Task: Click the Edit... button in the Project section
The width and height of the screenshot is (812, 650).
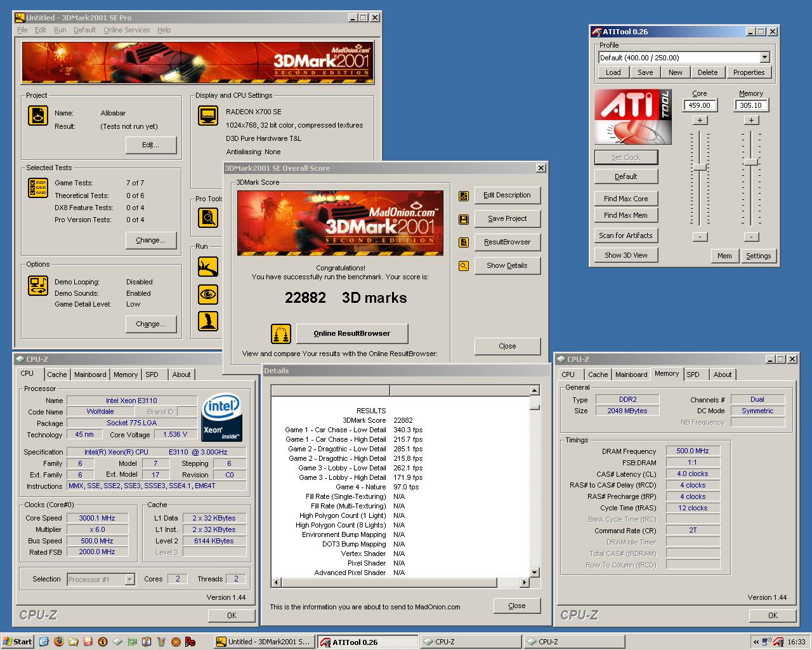Action: pos(150,145)
